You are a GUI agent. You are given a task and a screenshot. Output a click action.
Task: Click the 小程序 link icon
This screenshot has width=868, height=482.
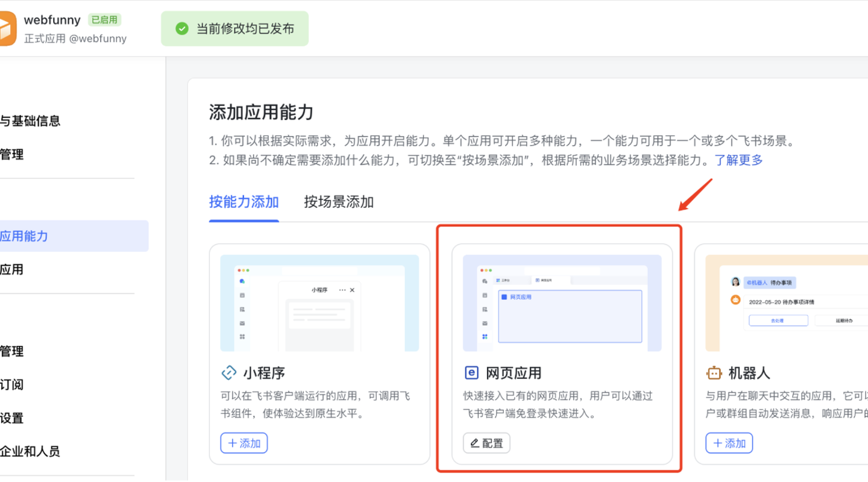pyautogui.click(x=229, y=373)
